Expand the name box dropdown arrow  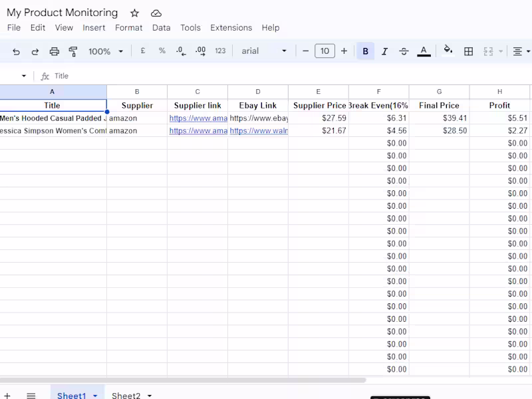24,76
